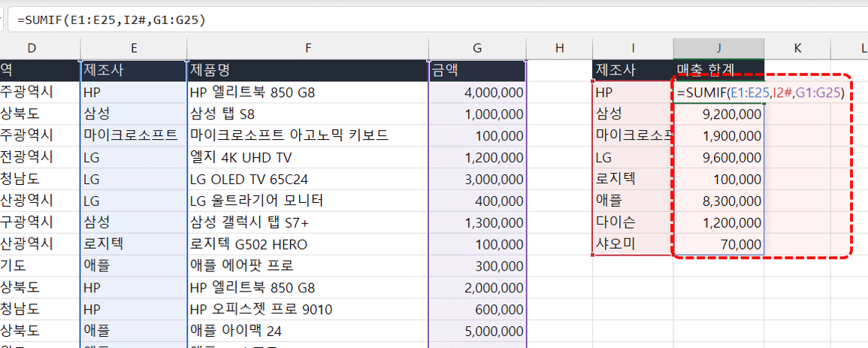Select the 1,200,000 cell in column J

pos(719,222)
